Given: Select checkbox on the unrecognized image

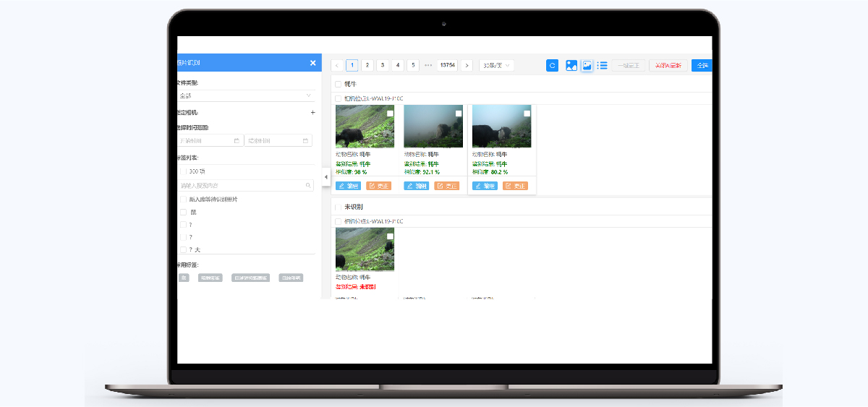Looking at the screenshot, I should pyautogui.click(x=390, y=236).
